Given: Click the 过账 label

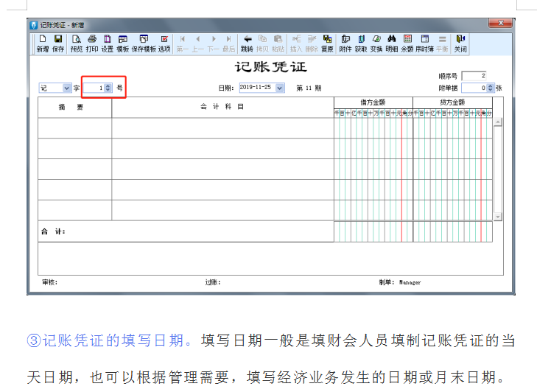Looking at the screenshot, I should click(213, 282).
